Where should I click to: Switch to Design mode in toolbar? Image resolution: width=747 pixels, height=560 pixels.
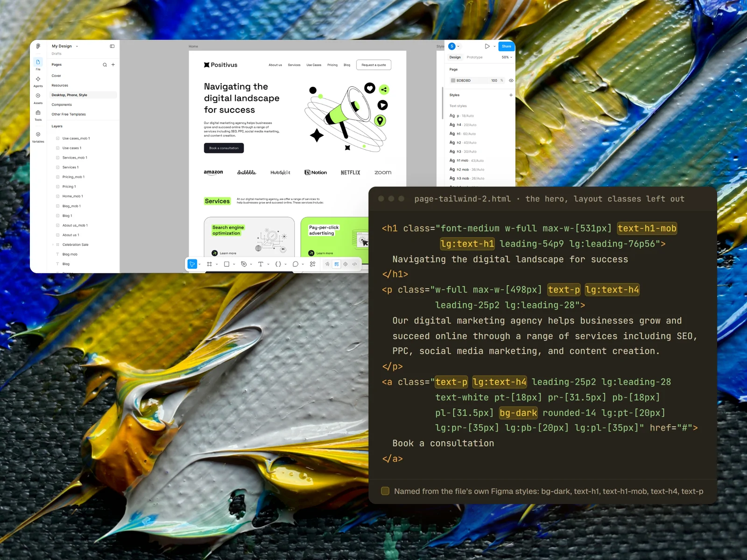click(336, 264)
